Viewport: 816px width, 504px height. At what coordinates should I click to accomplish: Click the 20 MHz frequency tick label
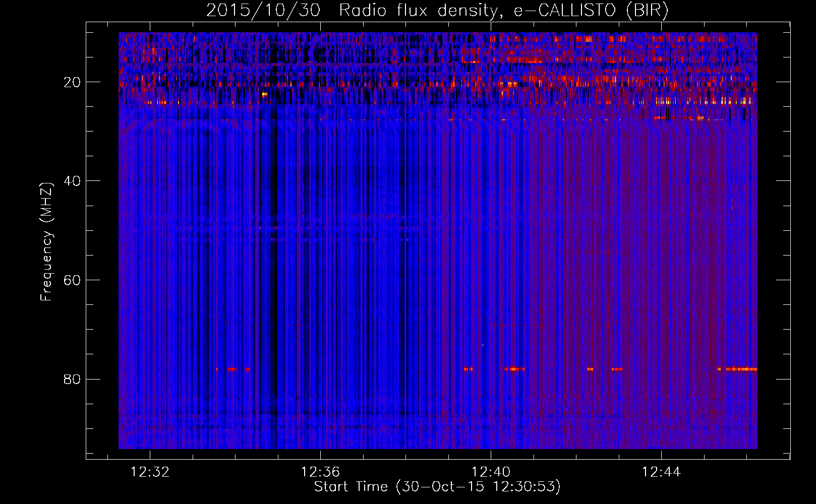[72, 82]
